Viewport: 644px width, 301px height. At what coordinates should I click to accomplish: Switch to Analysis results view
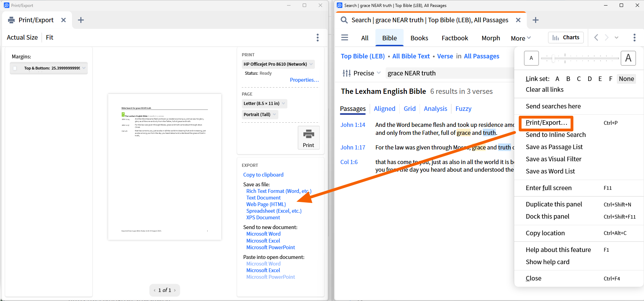pyautogui.click(x=435, y=109)
